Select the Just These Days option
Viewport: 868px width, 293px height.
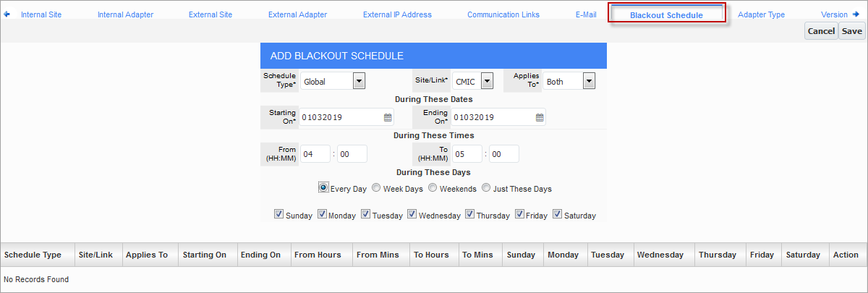pyautogui.click(x=487, y=188)
